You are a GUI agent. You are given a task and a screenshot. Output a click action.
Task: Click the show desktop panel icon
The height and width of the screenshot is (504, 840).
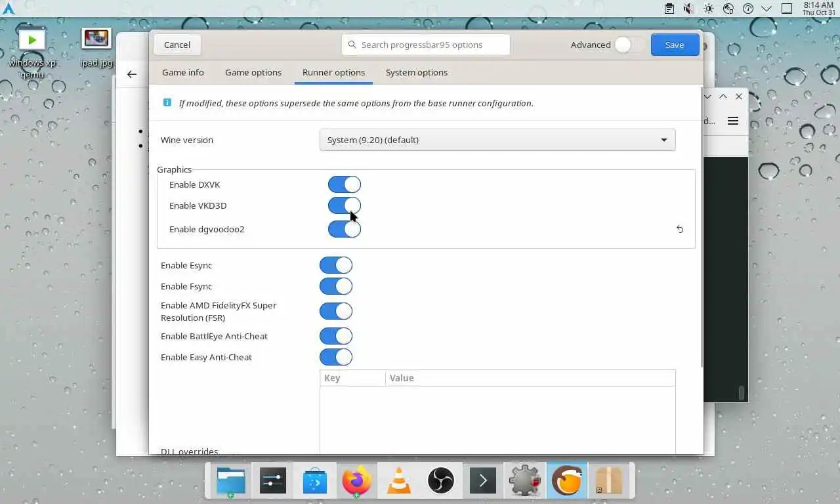coord(787,9)
